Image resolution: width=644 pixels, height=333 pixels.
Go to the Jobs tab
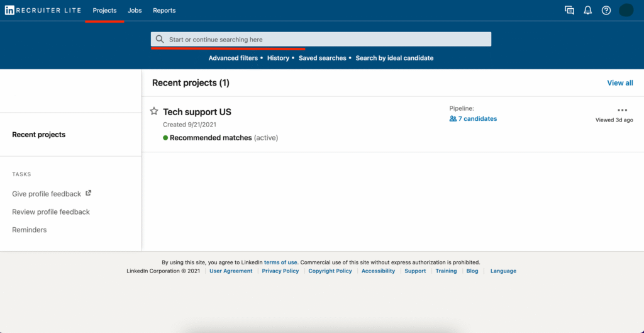135,11
